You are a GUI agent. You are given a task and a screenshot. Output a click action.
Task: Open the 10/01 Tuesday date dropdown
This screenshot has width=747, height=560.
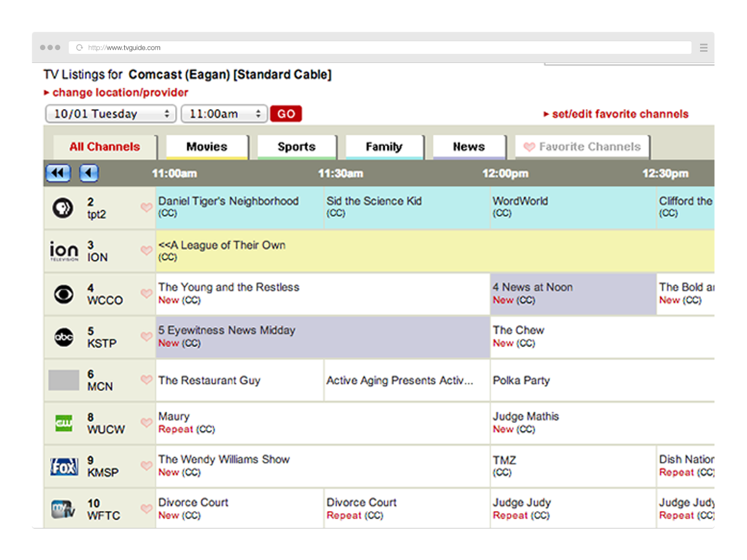(x=110, y=114)
